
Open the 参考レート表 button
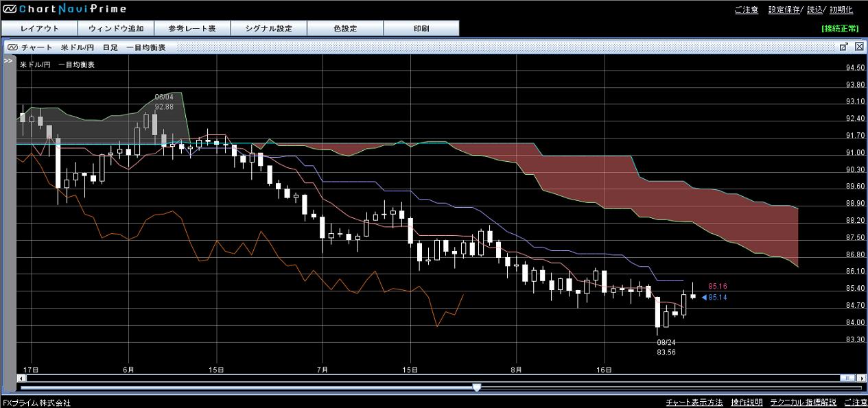(193, 29)
